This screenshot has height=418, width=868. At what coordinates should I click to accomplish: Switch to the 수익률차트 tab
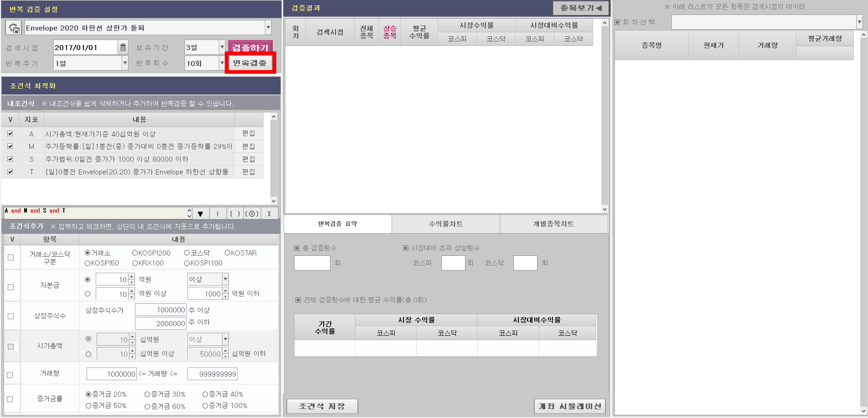[x=446, y=224]
